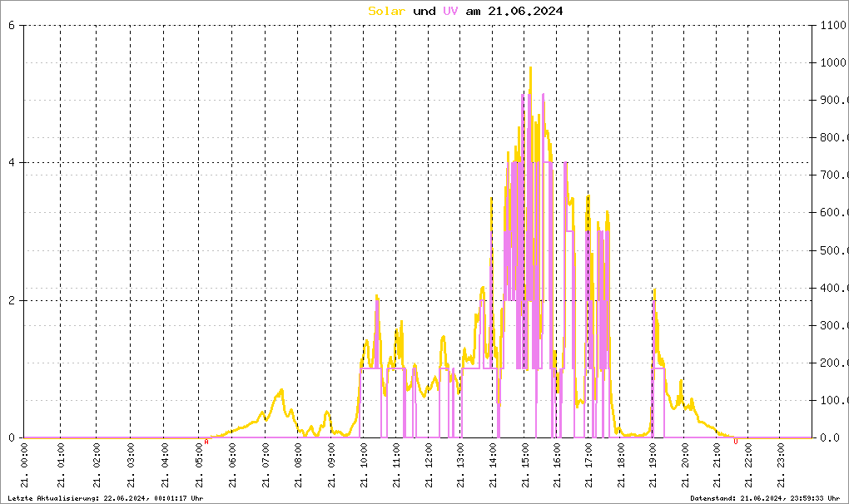Viewport: 849px width, 504px height.
Task: Click the '21. 17:00' time axis label
Action: pyautogui.click(x=588, y=465)
